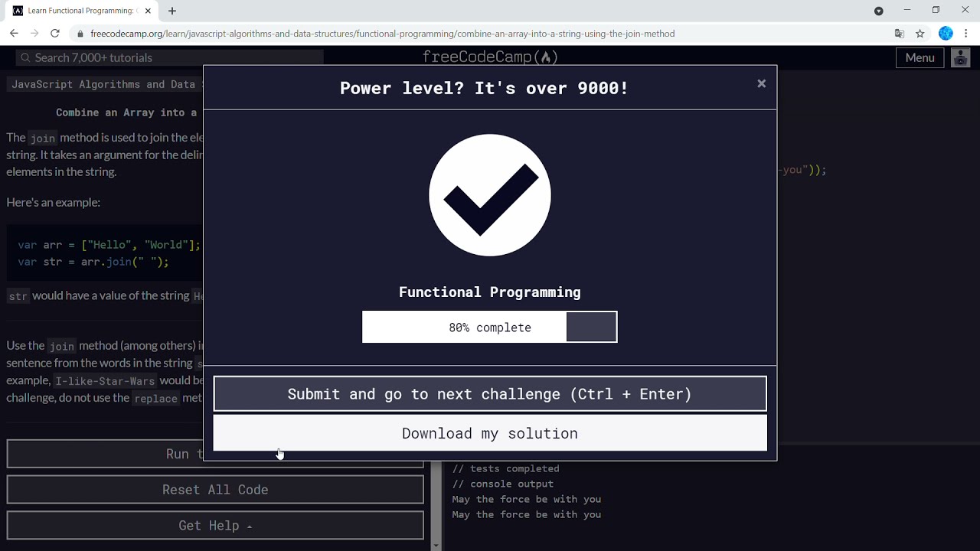Click the search tutorials input field
The height and width of the screenshot is (551, 980).
[170, 57]
